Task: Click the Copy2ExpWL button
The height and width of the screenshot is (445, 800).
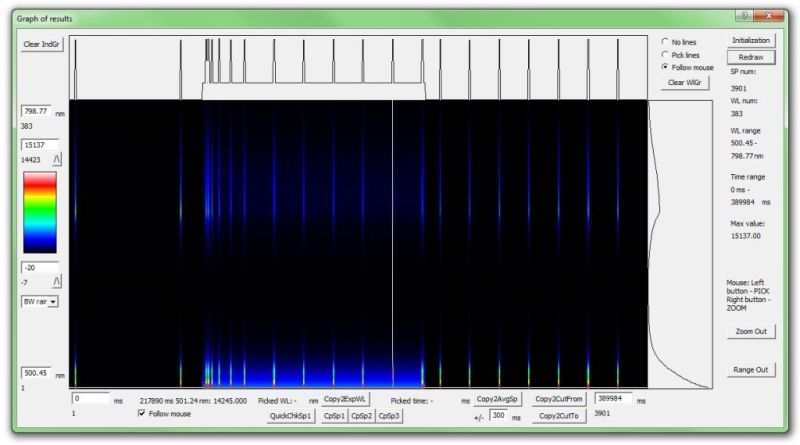Action: (345, 399)
